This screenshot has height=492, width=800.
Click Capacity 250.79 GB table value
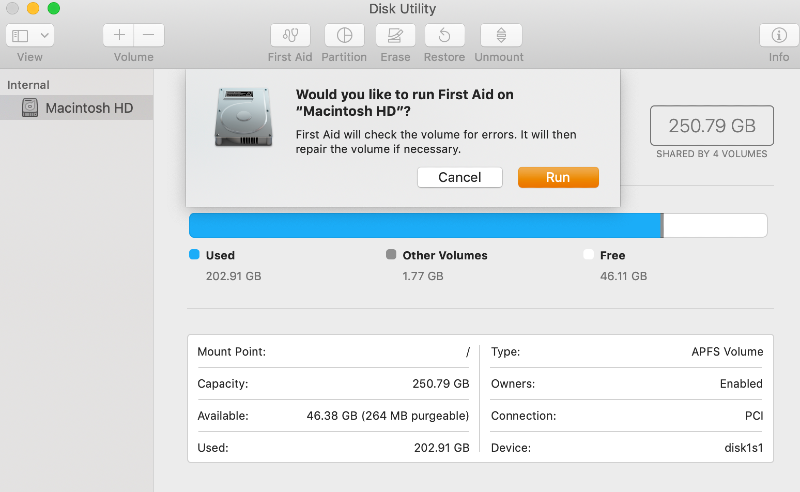[x=441, y=384]
